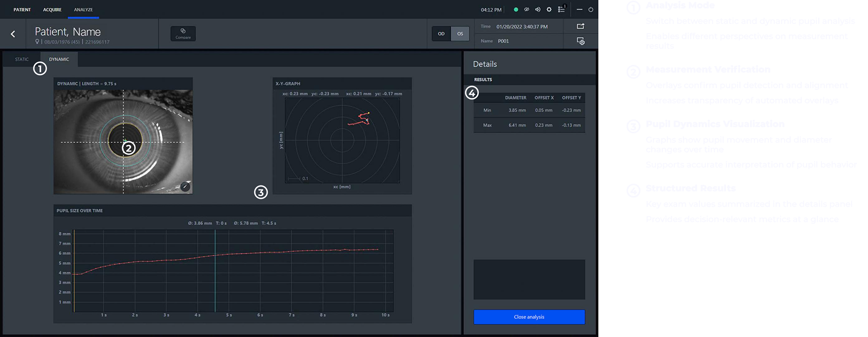Open the ANALYZE tab

tap(83, 9)
